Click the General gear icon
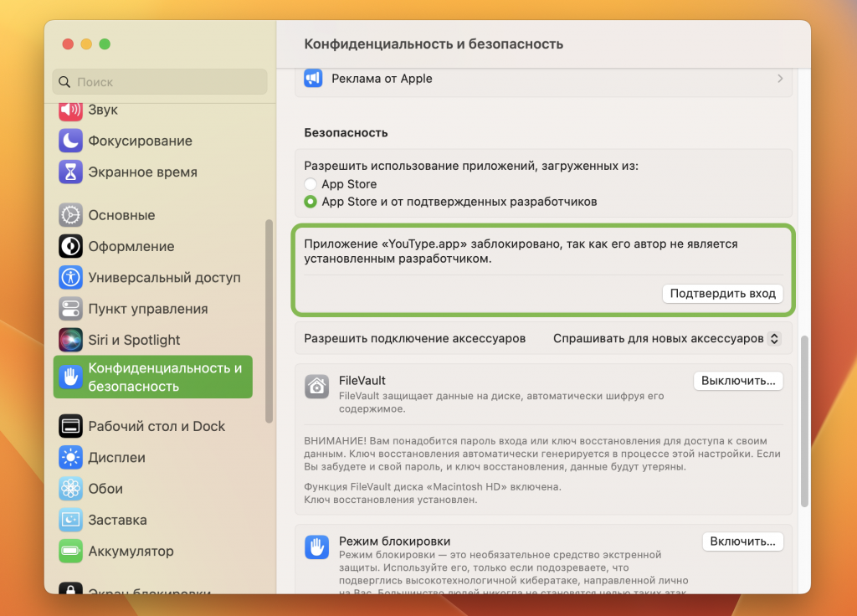The height and width of the screenshot is (616, 857). click(70, 215)
